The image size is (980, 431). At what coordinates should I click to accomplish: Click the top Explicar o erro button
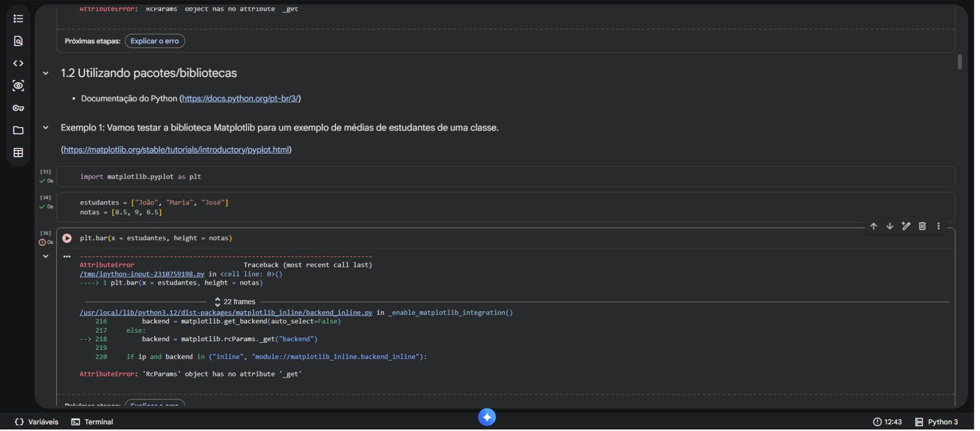(155, 41)
